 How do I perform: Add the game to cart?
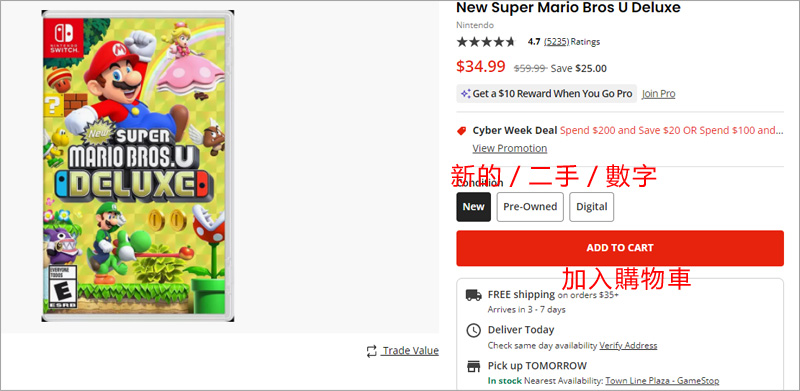[x=620, y=248]
